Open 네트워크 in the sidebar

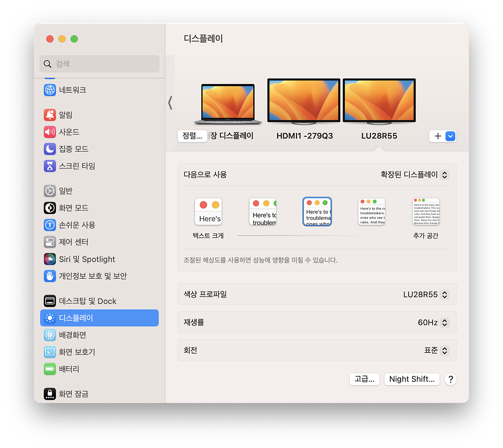point(99,90)
